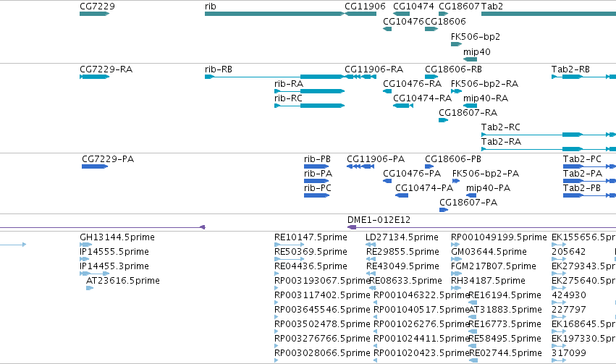Click the CG18606-PB protein label
Image resolution: width=616 pixels, height=364 pixels.
[453, 159]
